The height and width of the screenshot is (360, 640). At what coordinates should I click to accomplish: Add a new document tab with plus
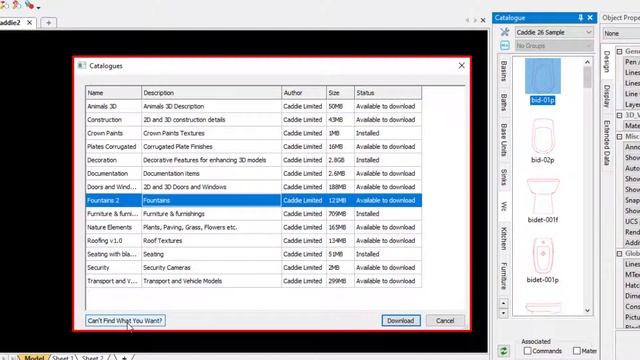tap(49, 23)
